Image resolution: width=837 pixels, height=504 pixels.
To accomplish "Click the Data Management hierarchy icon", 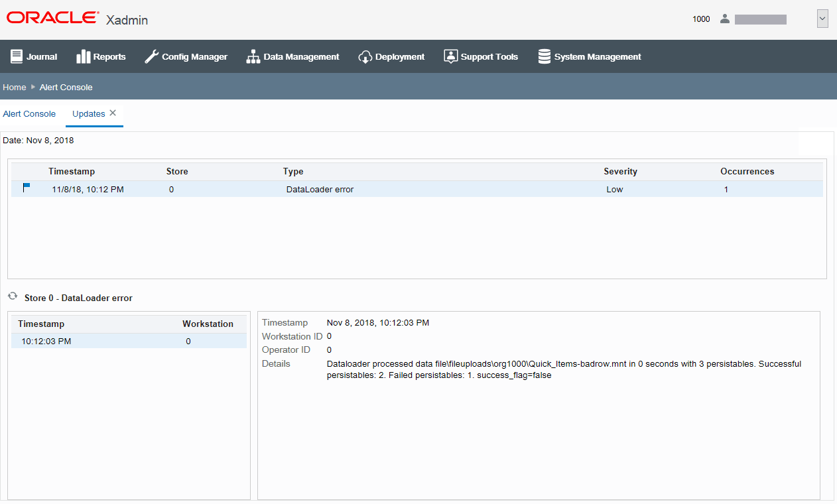I will (253, 56).
